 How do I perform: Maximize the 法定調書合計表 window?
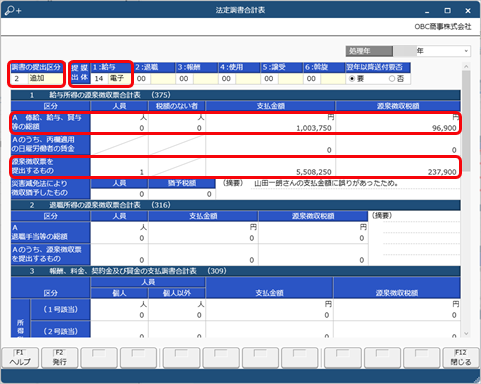point(447,11)
